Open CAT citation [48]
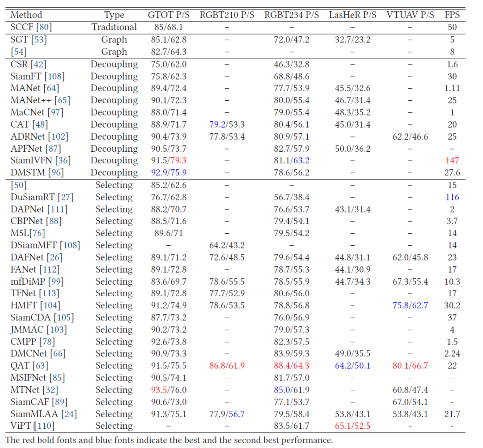The width and height of the screenshot is (483, 448). tap(40, 124)
